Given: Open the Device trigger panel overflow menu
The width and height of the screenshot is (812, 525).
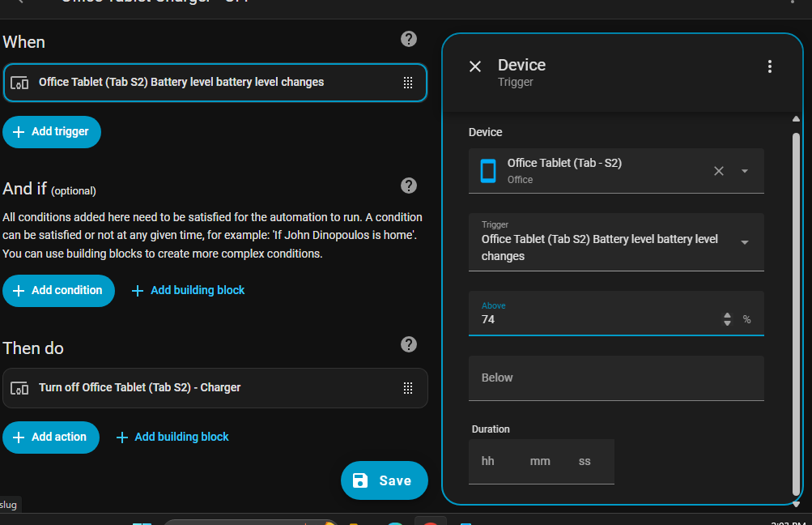Looking at the screenshot, I should pos(770,66).
